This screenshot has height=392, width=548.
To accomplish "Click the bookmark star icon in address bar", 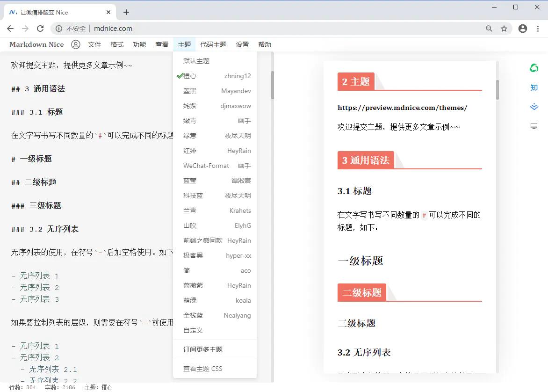I will coord(505,29).
